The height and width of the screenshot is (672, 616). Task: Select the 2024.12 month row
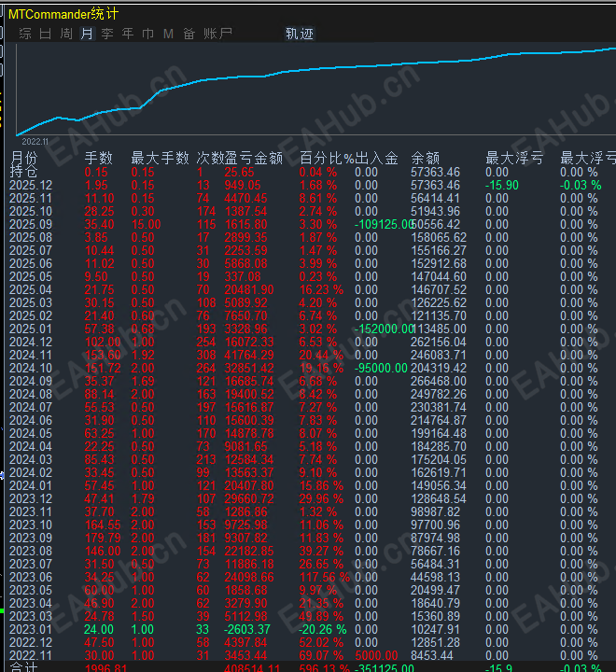308,342
